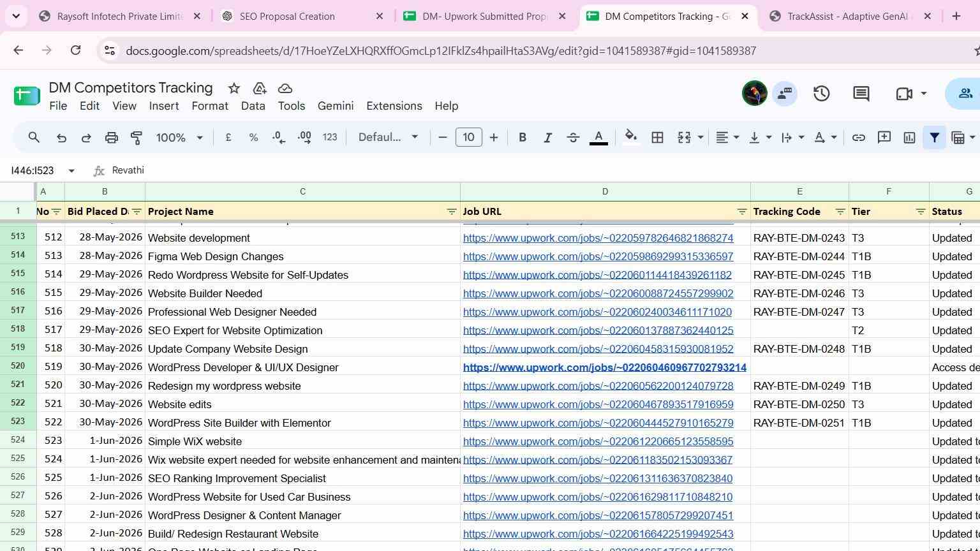
Task: Open the Tier column filter dropdown
Action: 920,211
